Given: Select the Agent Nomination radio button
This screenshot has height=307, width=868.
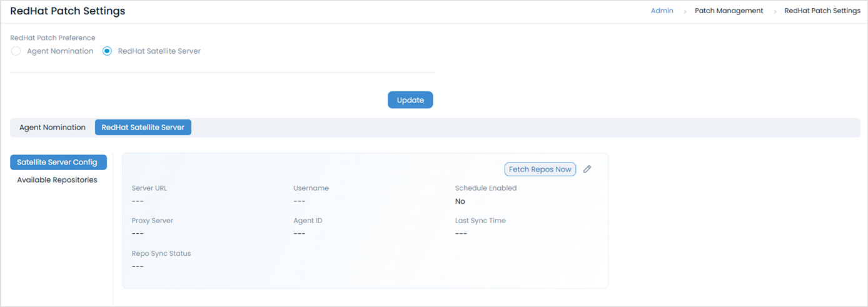Looking at the screenshot, I should pos(16,51).
